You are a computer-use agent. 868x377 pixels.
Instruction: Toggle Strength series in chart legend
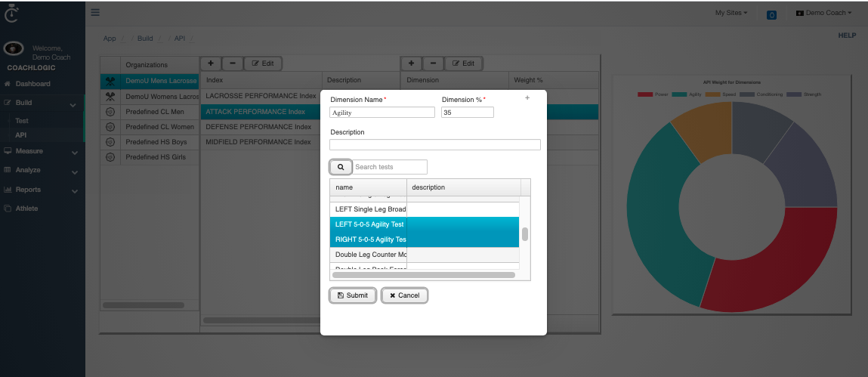(804, 94)
